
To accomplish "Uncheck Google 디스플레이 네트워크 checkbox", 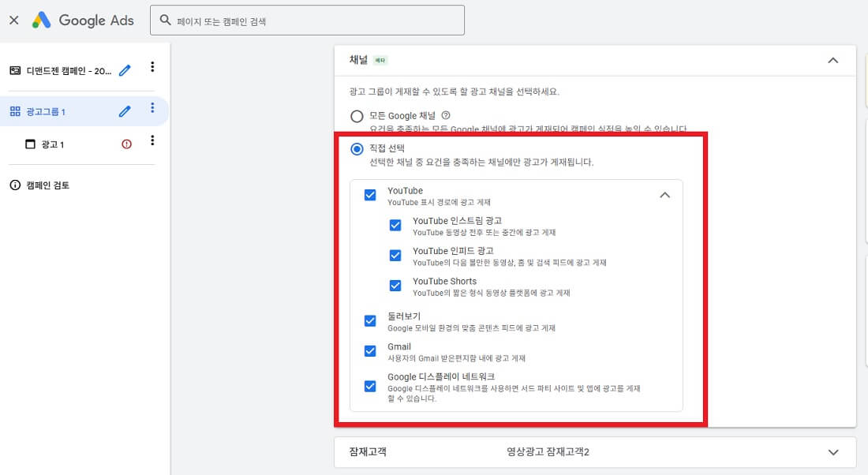I will pos(370,386).
